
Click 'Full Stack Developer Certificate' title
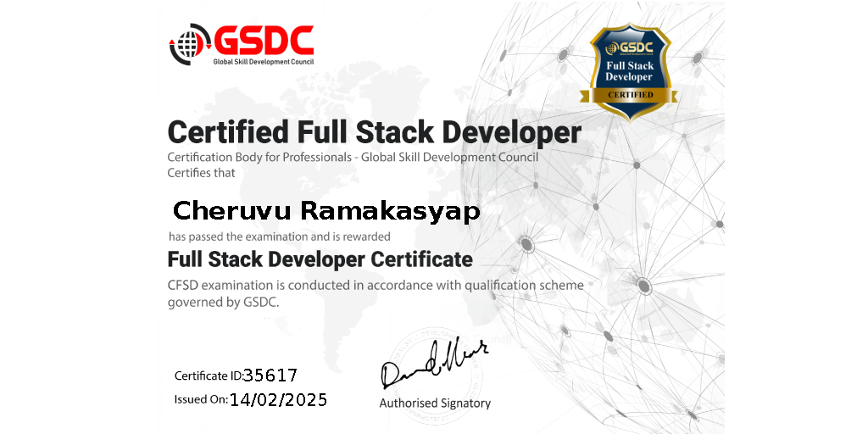click(x=320, y=259)
